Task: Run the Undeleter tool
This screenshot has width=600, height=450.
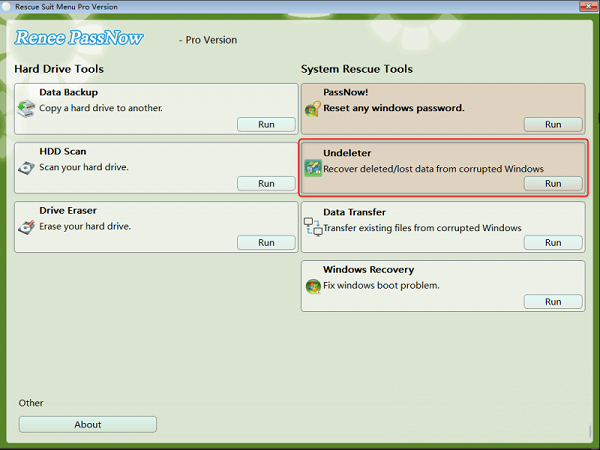Action: (x=553, y=184)
